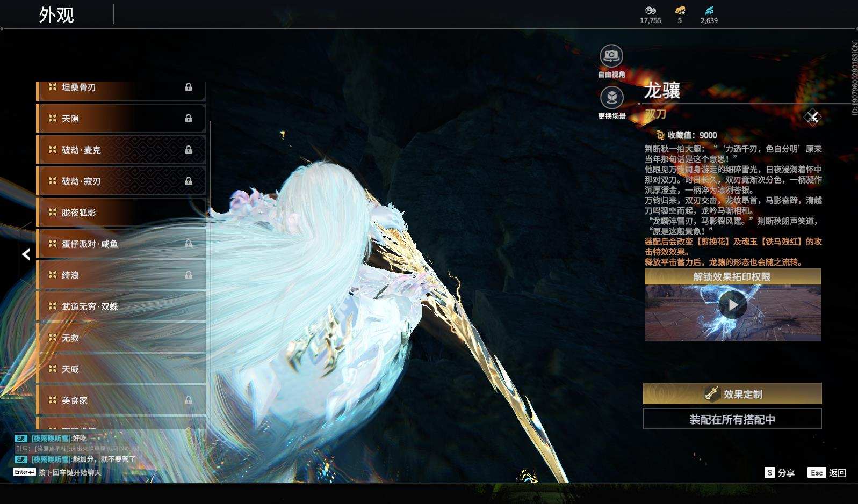Click 装配在所有搭配中 button
Screen dimensions: 858x504
pos(732,419)
